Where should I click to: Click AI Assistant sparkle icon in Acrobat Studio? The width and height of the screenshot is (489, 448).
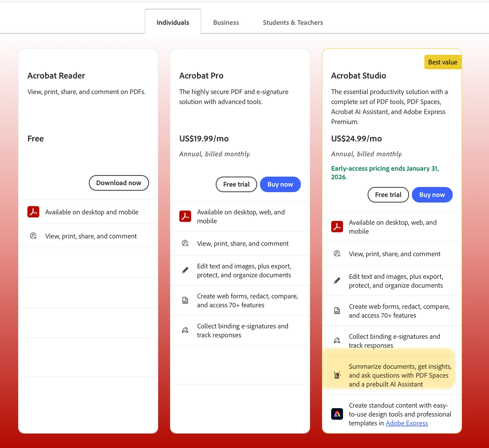click(337, 375)
